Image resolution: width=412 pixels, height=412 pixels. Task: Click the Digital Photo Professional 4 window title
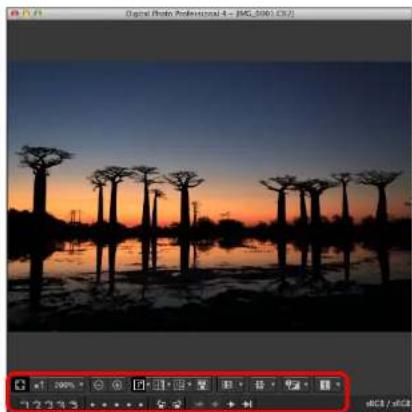pos(210,14)
